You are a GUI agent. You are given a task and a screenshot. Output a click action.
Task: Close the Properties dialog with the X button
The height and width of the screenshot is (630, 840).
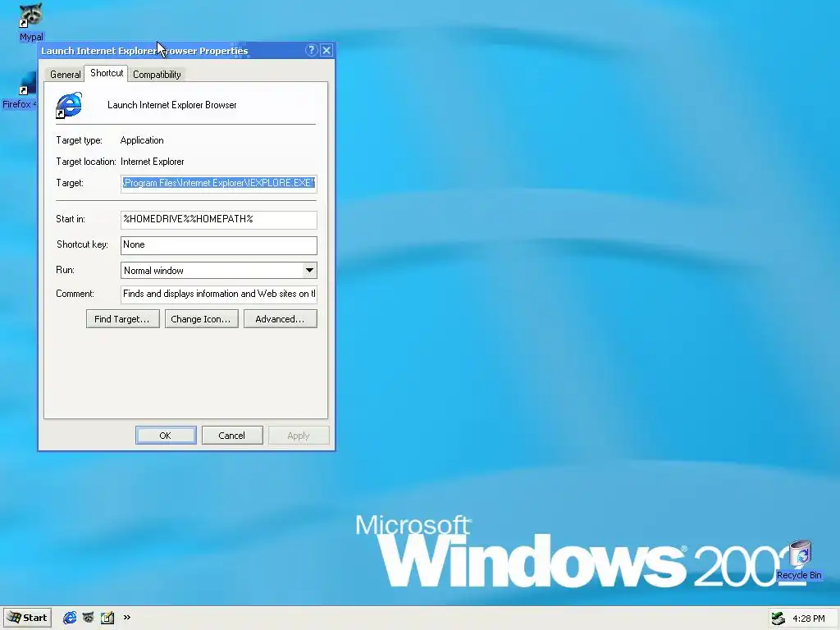pos(326,50)
